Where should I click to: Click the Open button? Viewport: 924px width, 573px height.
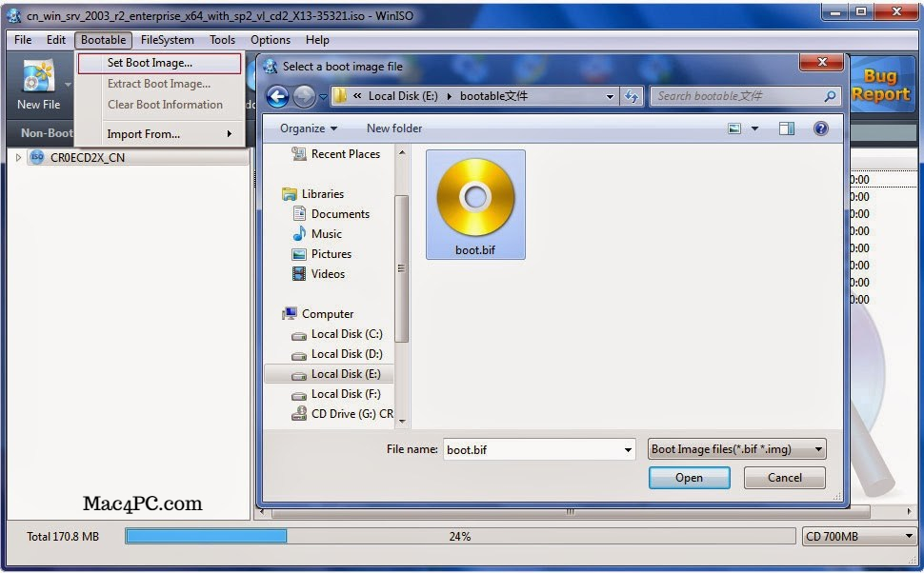coord(689,478)
